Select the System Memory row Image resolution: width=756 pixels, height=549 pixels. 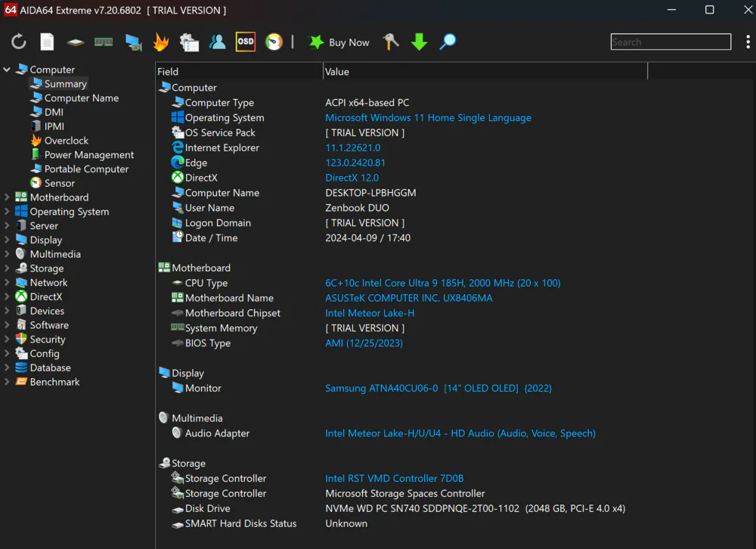click(288, 328)
